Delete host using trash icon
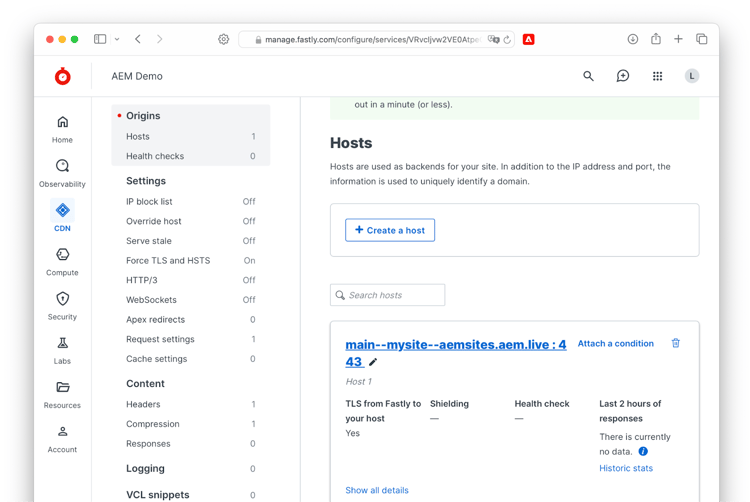 pyautogui.click(x=675, y=343)
